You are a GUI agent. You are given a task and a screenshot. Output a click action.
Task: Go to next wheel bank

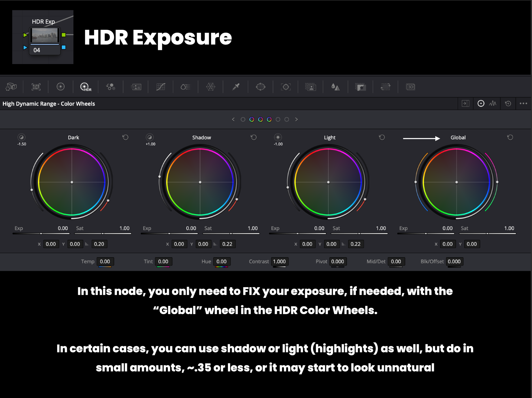pyautogui.click(x=296, y=120)
